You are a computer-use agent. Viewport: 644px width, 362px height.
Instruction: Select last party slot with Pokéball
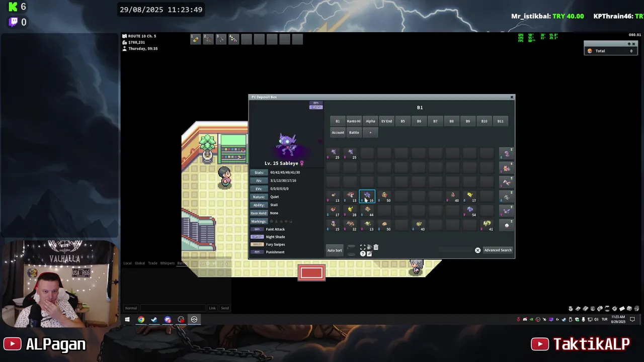pyautogui.click(x=506, y=225)
